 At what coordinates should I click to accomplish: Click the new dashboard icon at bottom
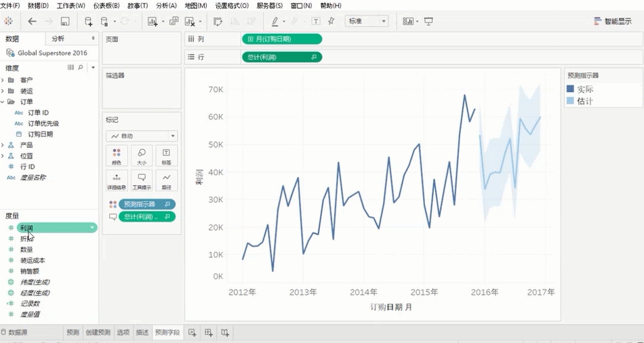point(209,332)
